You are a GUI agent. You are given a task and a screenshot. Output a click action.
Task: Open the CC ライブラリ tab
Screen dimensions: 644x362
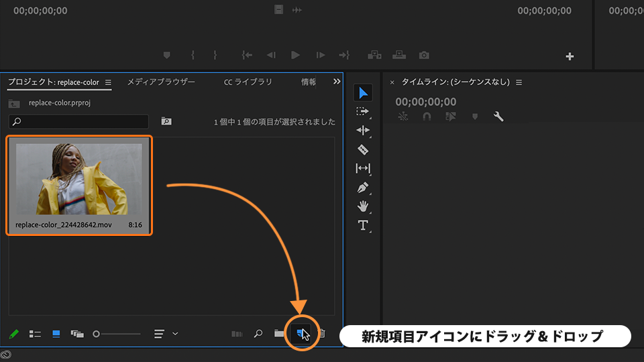pyautogui.click(x=248, y=82)
